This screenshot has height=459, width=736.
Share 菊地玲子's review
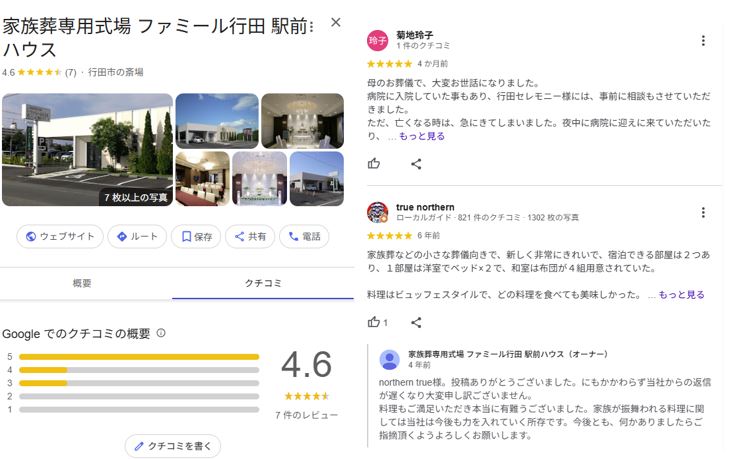416,164
